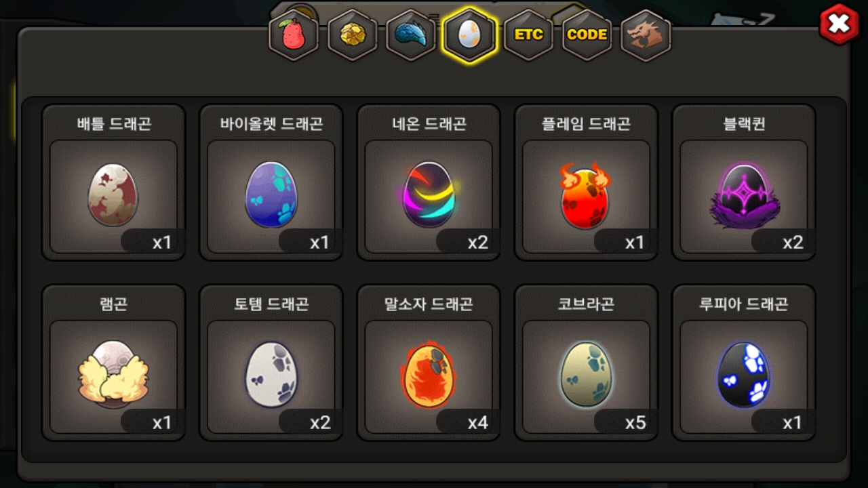The image size is (868, 488).
Task: Switch to the gold nugget tab
Action: point(353,35)
